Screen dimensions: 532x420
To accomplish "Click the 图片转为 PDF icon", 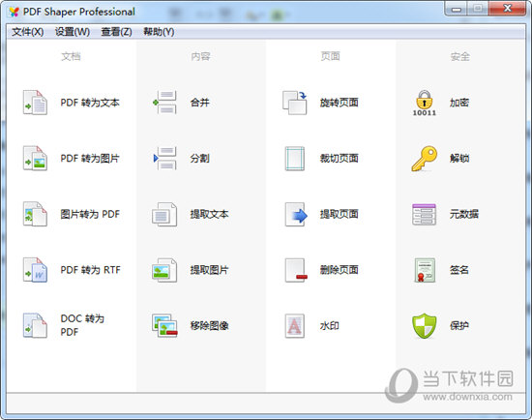I will coord(35,214).
